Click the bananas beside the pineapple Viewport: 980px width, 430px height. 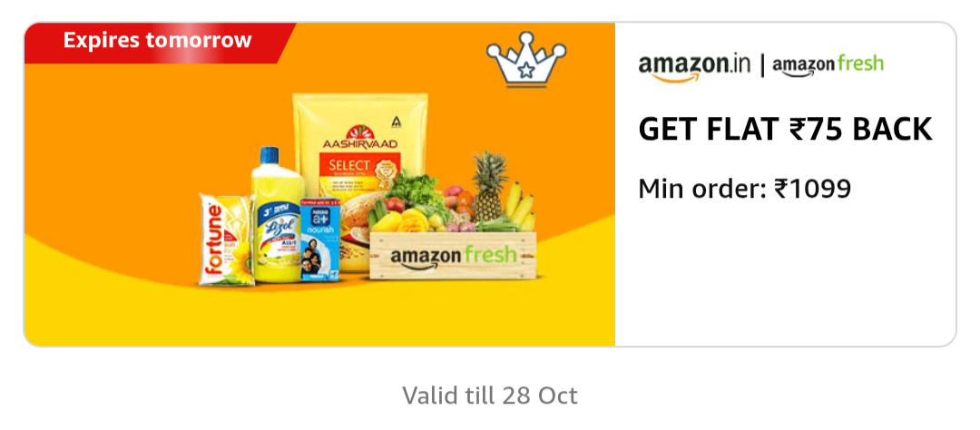click(519, 205)
